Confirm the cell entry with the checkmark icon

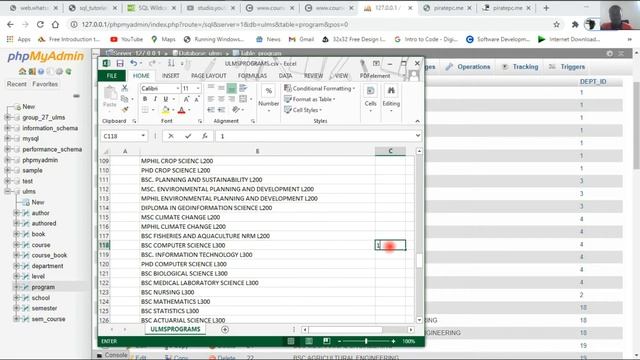(x=188, y=136)
